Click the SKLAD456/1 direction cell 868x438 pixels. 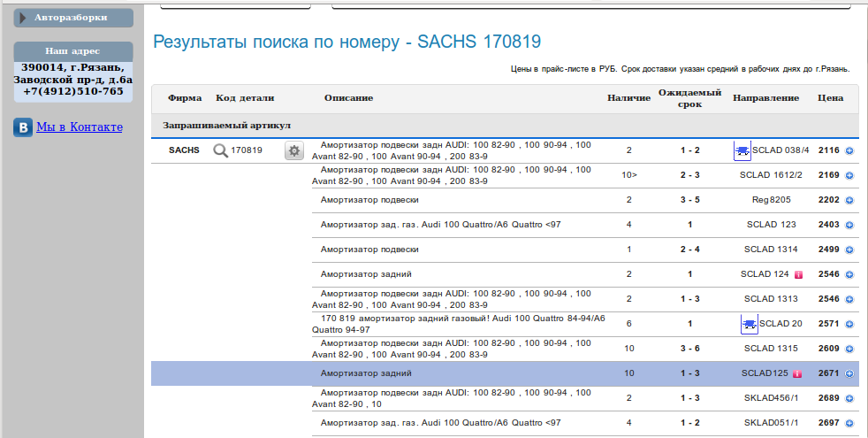771,398
